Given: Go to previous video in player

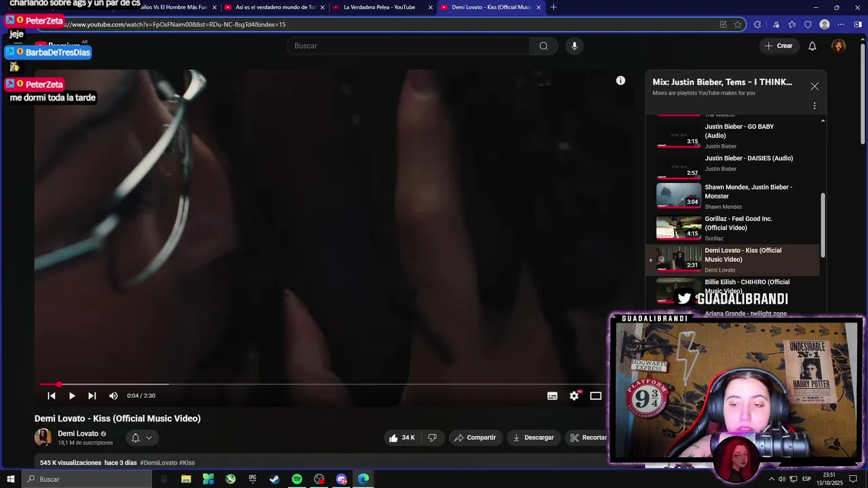Looking at the screenshot, I should click(52, 396).
